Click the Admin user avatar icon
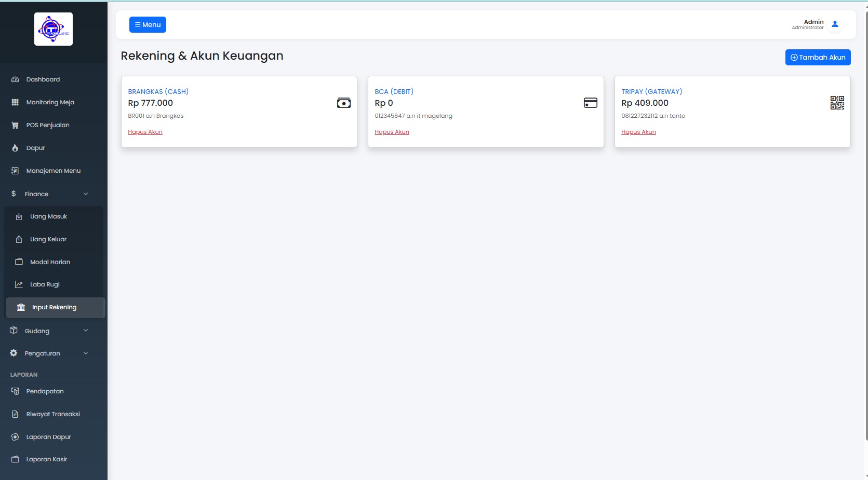Screen dimensions: 868x480 835,24
